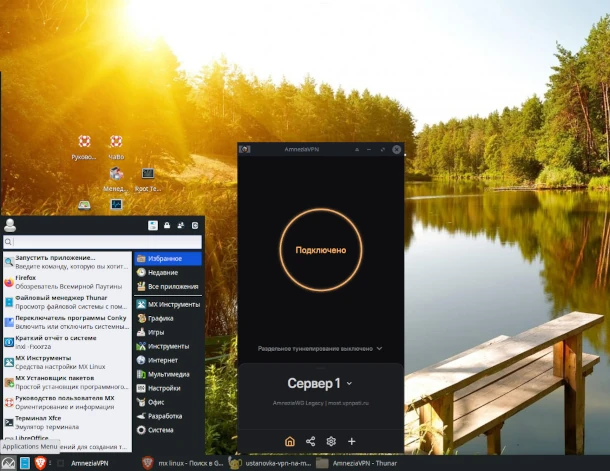Switch user via the users icon

coord(181,225)
